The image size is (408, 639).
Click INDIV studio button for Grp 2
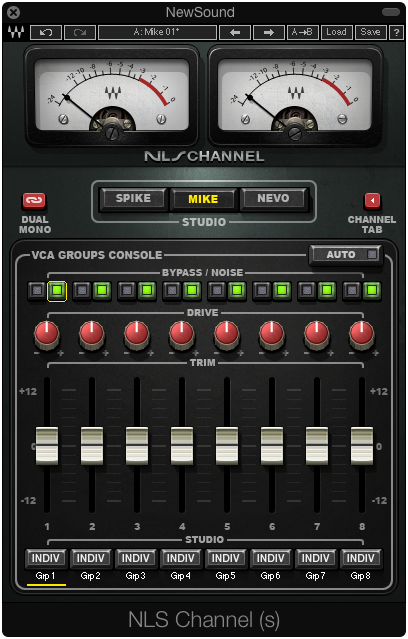[90, 558]
